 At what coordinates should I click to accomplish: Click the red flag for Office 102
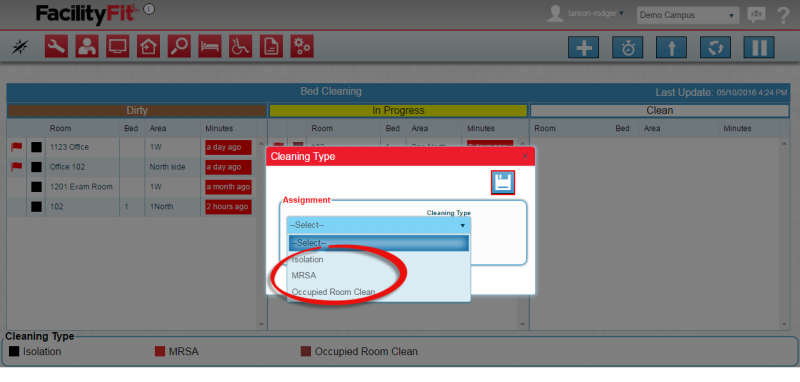(x=17, y=167)
